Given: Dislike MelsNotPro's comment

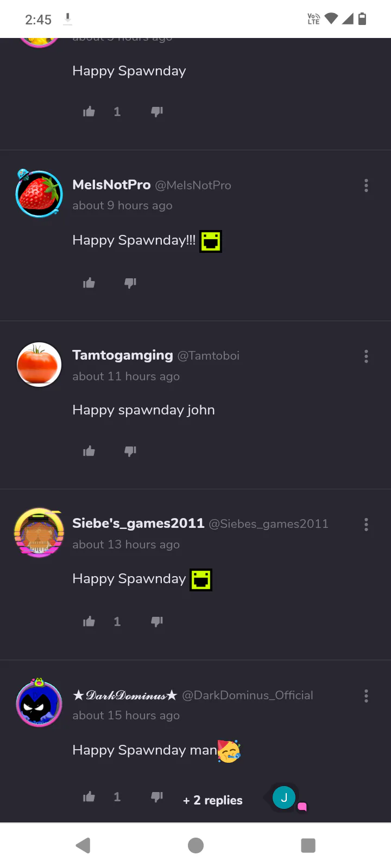Looking at the screenshot, I should point(130,283).
